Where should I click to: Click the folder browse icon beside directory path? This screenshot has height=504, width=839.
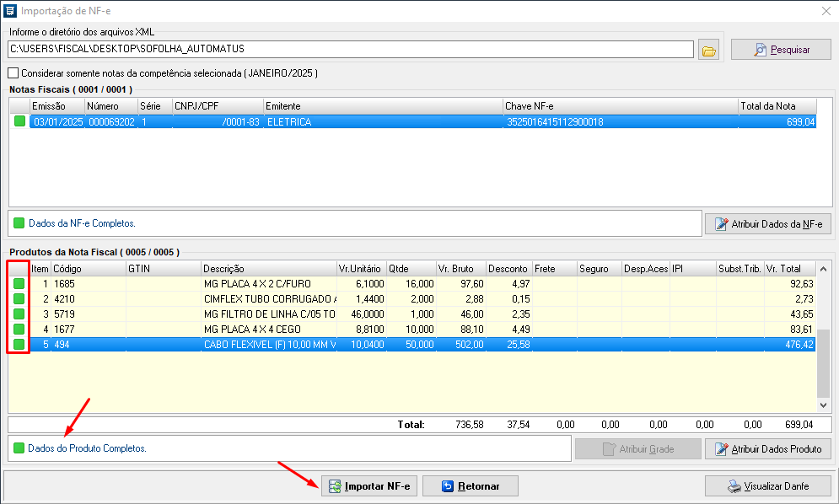[709, 51]
